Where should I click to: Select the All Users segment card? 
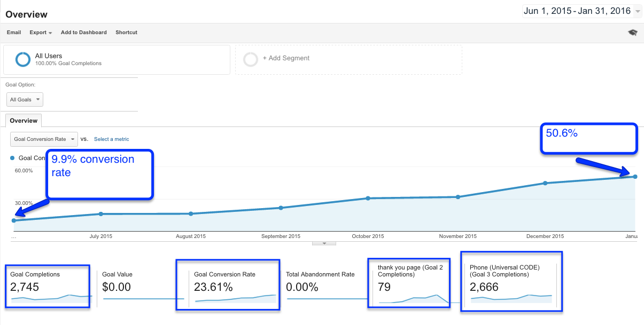point(117,59)
